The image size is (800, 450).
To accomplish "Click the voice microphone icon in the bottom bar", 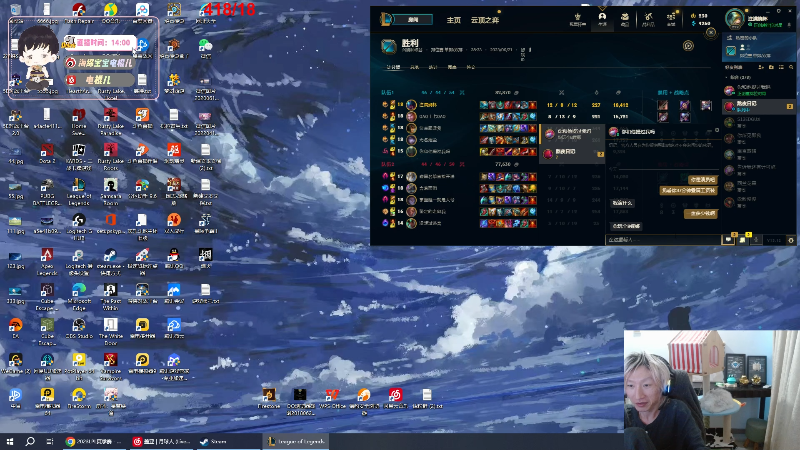I will [756, 240].
